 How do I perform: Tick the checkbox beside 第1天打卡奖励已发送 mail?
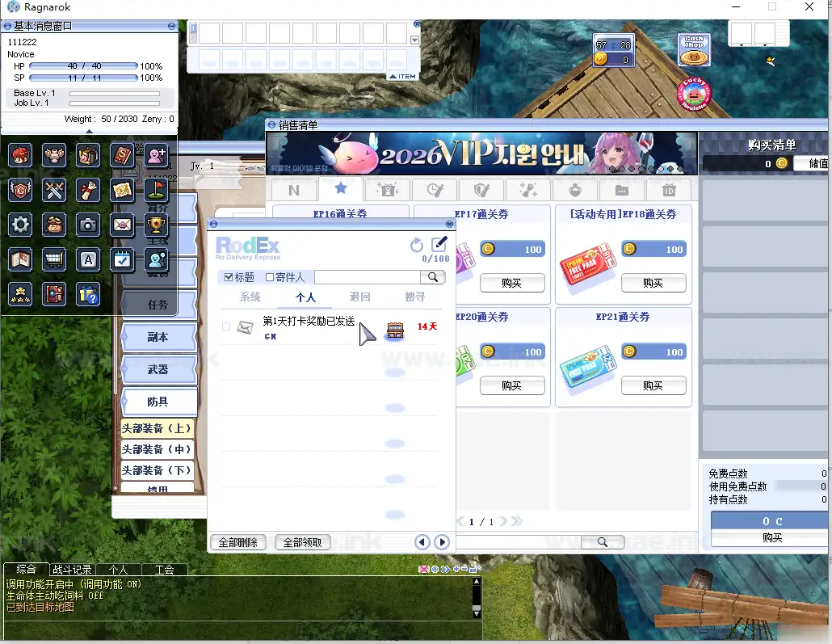point(226,326)
